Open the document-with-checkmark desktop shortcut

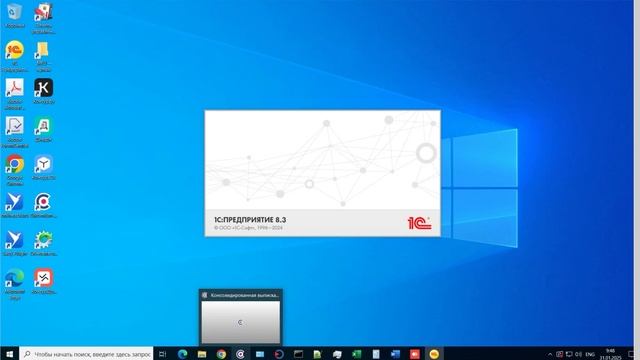[15, 126]
